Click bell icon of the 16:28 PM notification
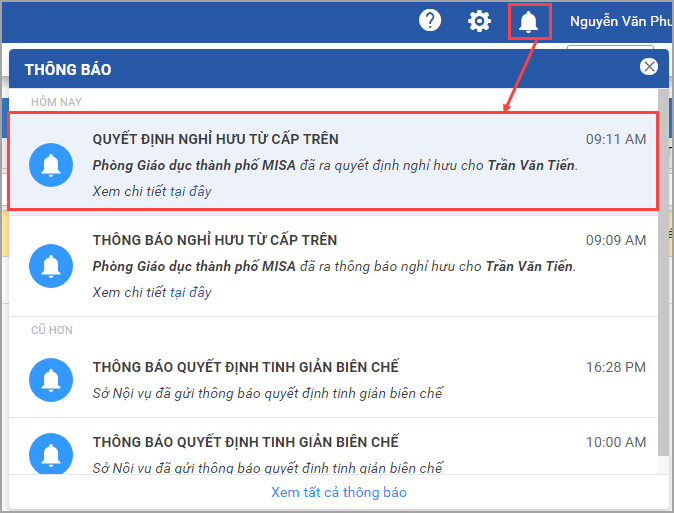The width and height of the screenshot is (674, 513). [x=50, y=380]
